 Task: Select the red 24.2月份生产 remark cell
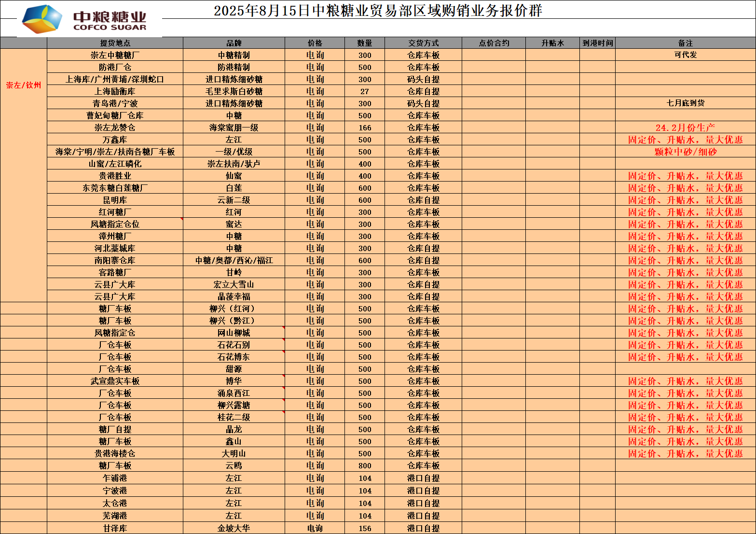[685, 127]
